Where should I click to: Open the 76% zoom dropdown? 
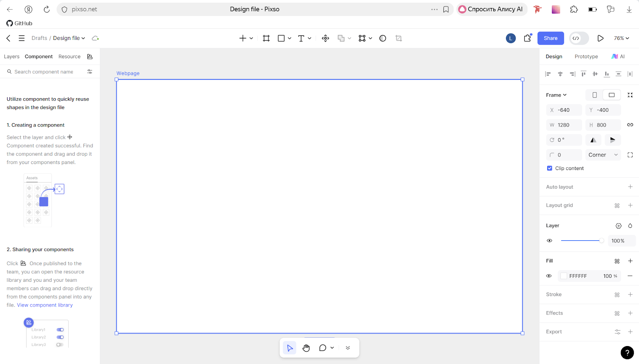pos(621,38)
